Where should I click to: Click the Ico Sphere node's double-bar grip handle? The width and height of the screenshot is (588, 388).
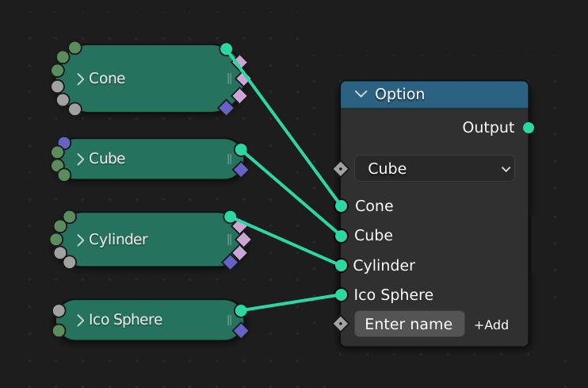coord(229,320)
